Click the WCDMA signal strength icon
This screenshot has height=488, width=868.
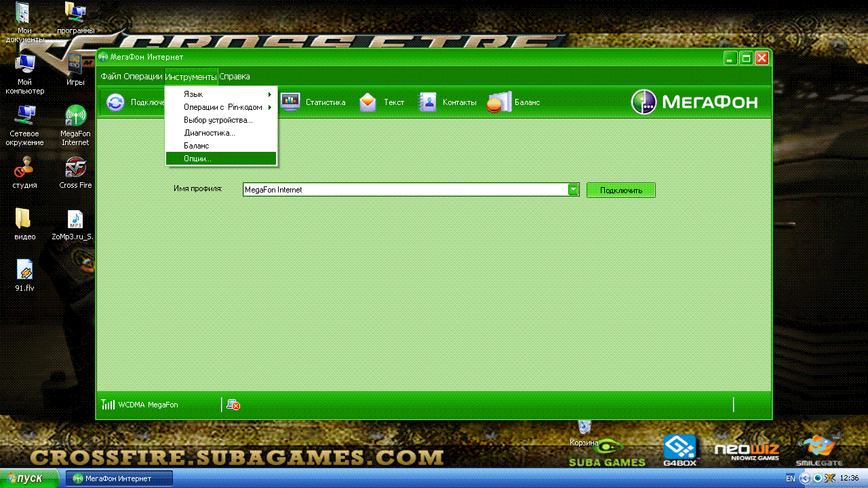(x=108, y=405)
